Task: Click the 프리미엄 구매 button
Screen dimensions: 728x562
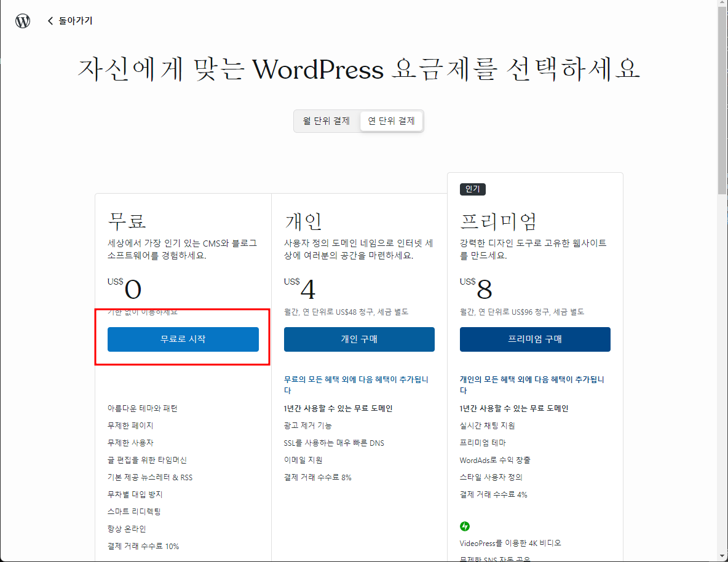Action: (x=535, y=339)
